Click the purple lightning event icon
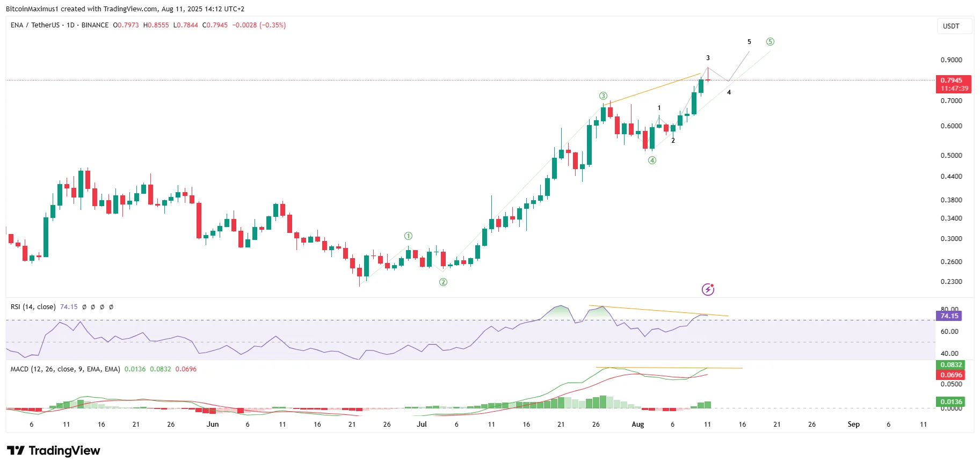Image resolution: width=980 pixels, height=468 pixels. tap(708, 290)
